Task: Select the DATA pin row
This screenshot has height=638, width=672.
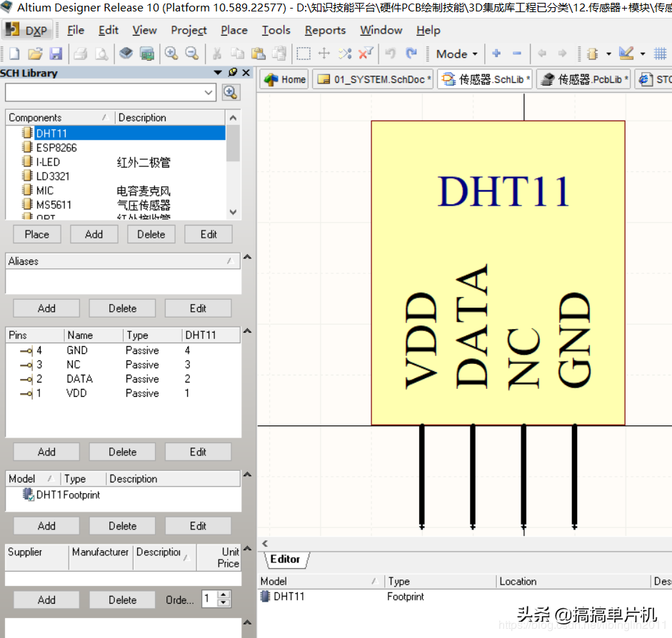Action: coord(79,379)
